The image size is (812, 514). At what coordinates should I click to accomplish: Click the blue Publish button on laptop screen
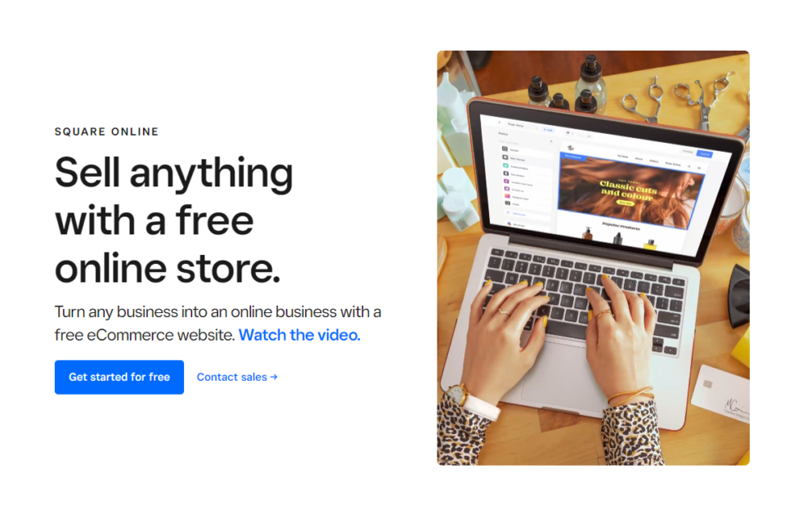705,154
